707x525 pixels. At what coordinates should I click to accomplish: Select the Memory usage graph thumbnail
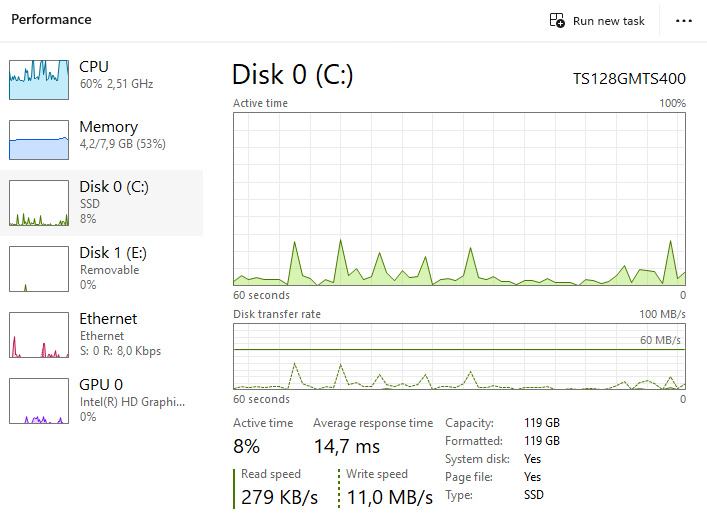(39, 139)
